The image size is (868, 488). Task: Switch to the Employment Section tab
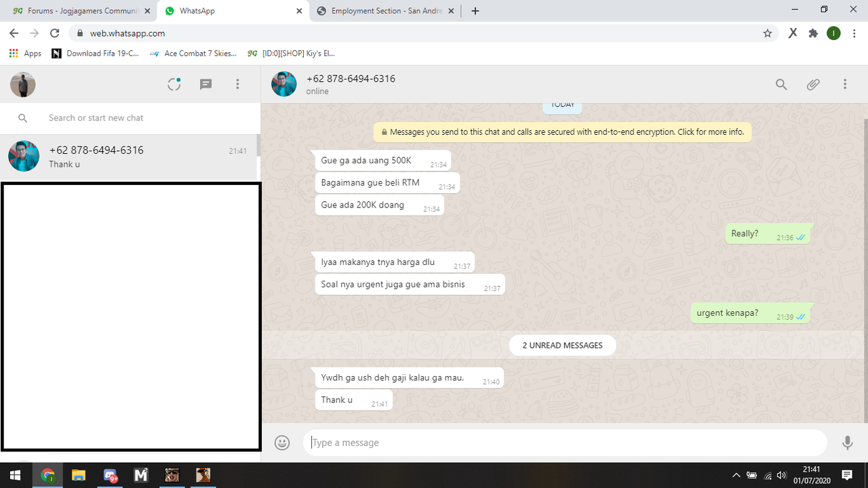tap(385, 11)
